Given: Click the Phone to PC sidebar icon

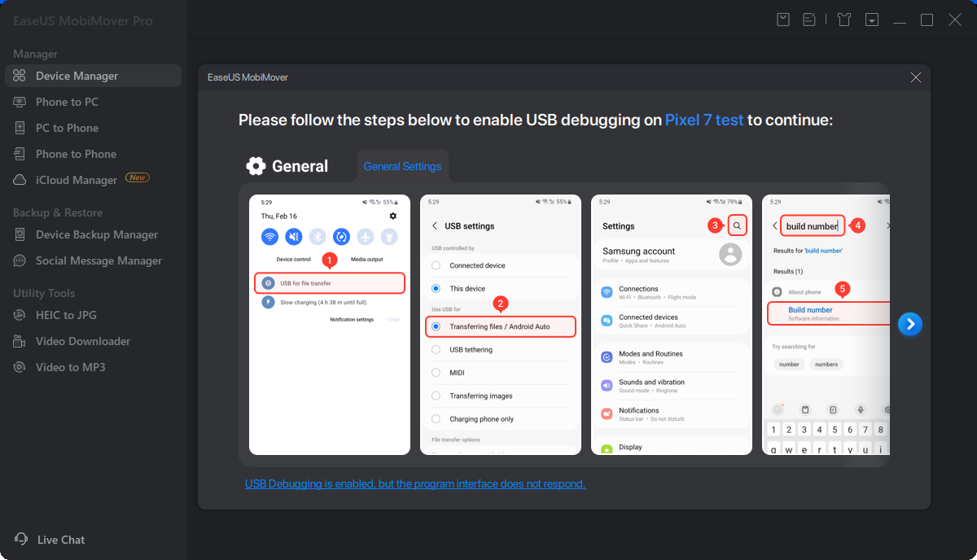Looking at the screenshot, I should click(x=20, y=102).
